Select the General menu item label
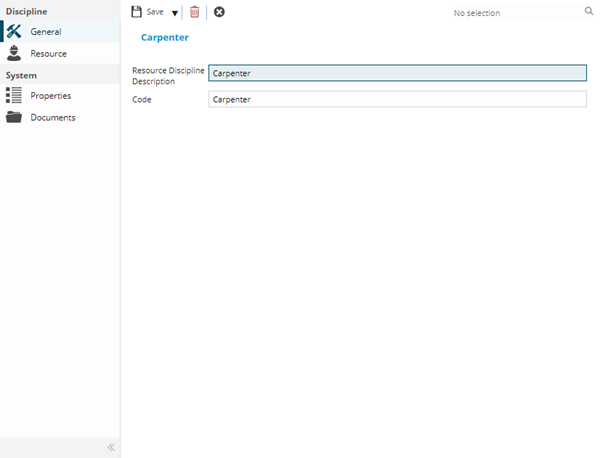 tap(46, 32)
